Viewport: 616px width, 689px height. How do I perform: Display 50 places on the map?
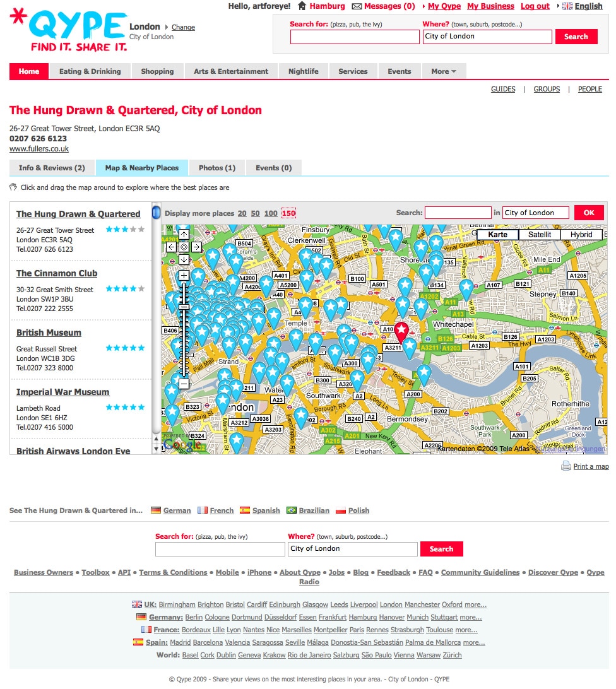tap(255, 213)
